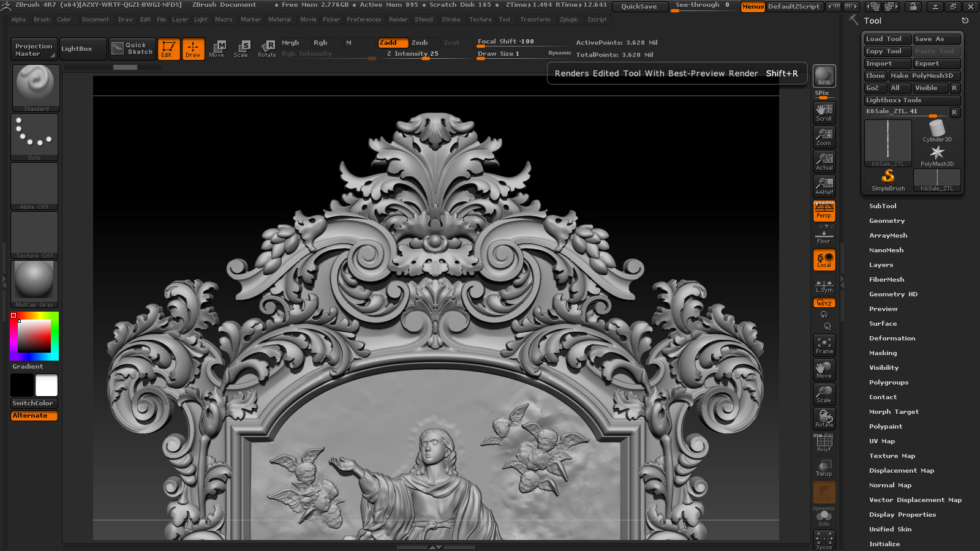Click the Frame mesh icon
980x551 pixels.
(824, 345)
